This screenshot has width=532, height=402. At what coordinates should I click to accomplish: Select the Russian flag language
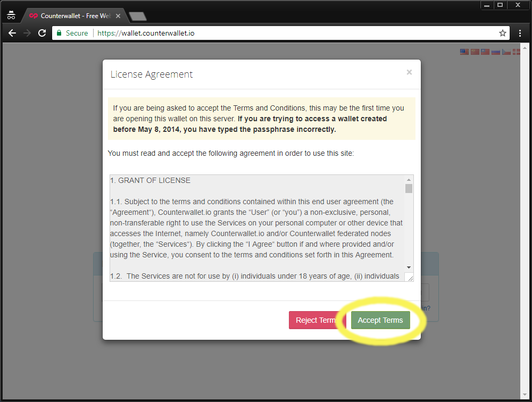[x=496, y=52]
